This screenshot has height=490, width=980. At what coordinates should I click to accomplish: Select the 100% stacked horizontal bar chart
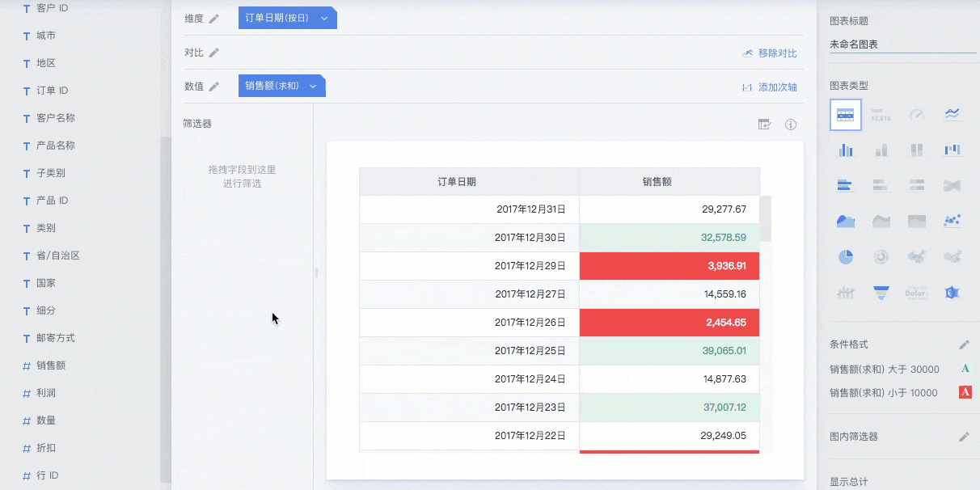click(917, 186)
